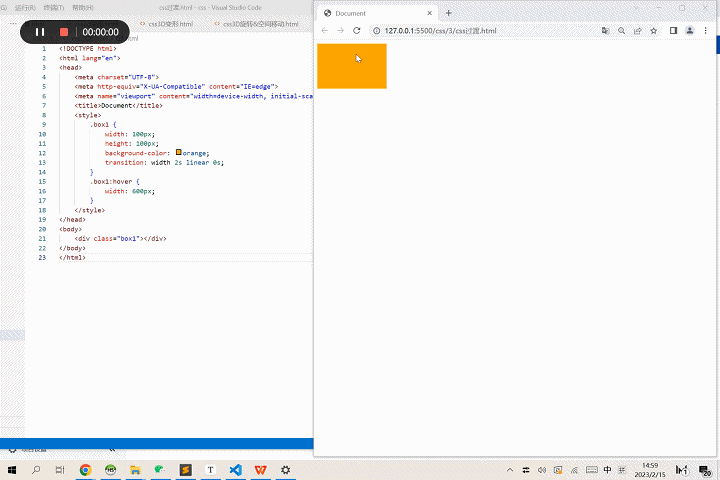This screenshot has height=480, width=720.
Task: Open Typora from the taskbar
Action: pyautogui.click(x=210, y=470)
